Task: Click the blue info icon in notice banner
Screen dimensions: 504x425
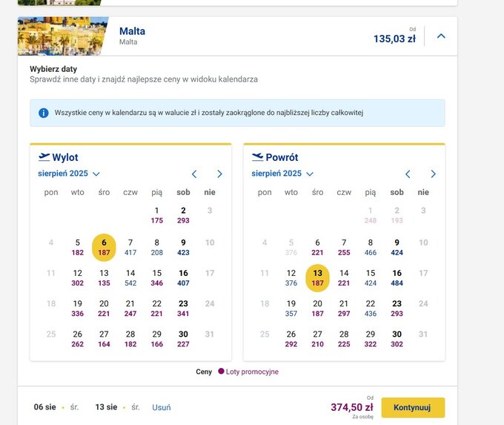Action: (44, 113)
